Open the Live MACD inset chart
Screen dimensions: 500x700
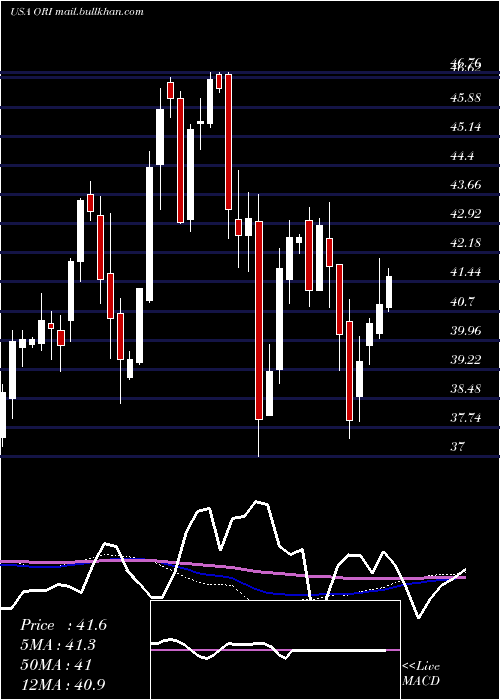(x=275, y=650)
